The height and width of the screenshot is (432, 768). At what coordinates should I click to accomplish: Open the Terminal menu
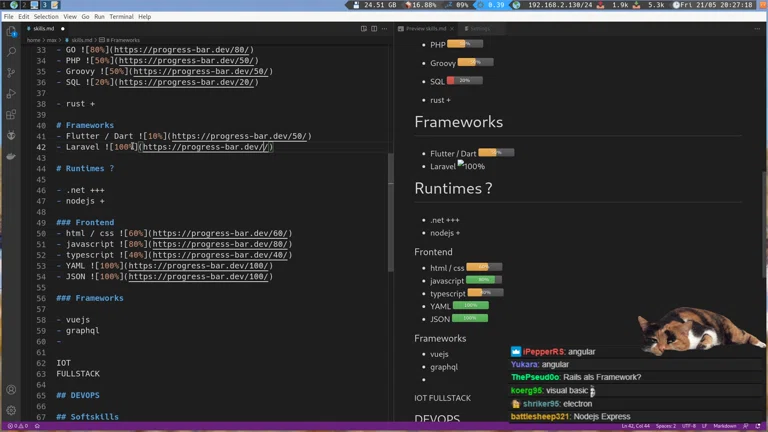[x=121, y=17]
